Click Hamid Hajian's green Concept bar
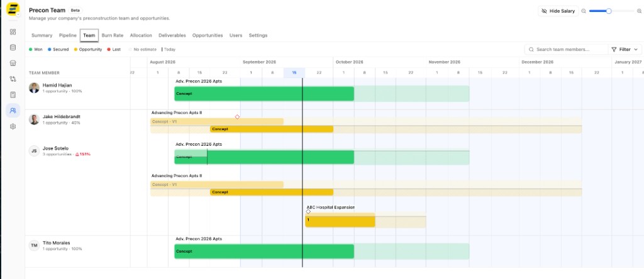 coord(264,94)
